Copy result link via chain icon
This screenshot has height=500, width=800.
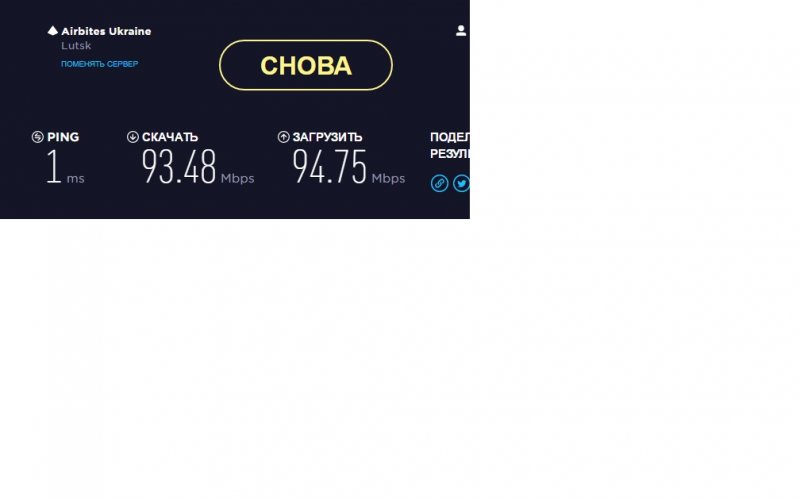(439, 183)
